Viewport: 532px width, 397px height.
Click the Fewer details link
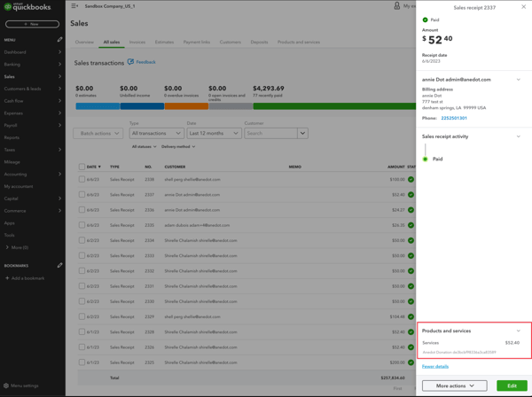click(435, 366)
